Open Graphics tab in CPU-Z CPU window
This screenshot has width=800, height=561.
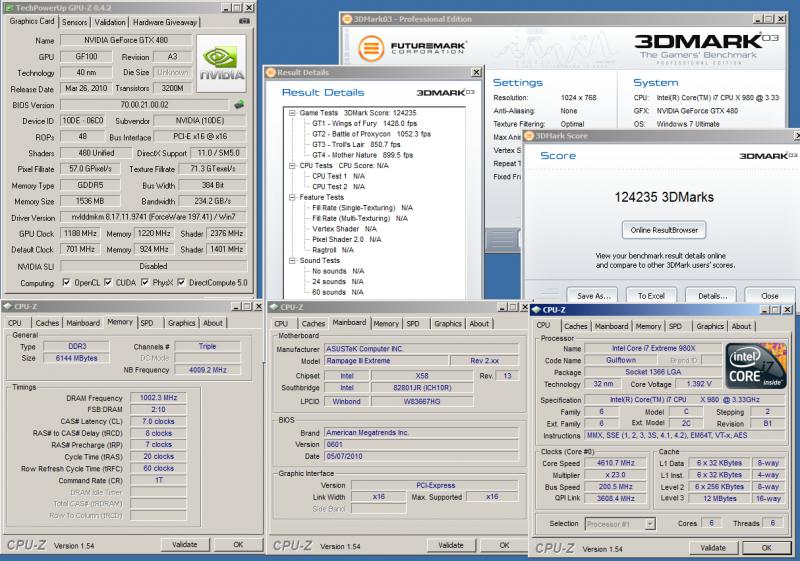710,326
